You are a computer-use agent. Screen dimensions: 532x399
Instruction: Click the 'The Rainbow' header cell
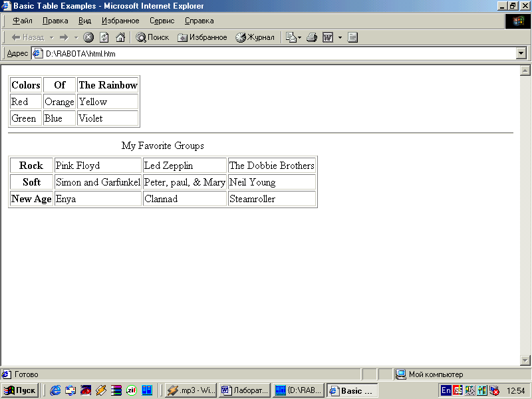(108, 85)
